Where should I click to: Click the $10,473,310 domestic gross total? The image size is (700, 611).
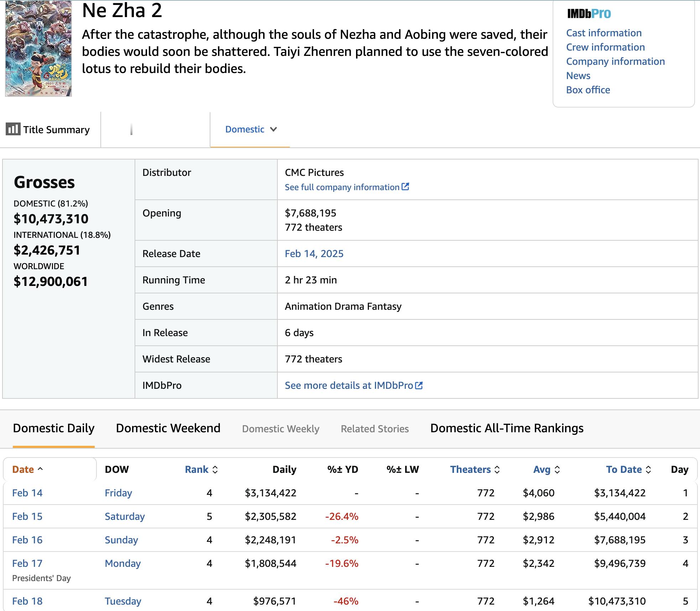point(51,219)
